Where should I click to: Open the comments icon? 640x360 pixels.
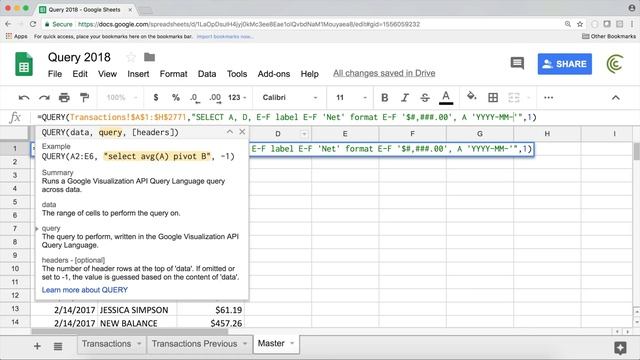(x=517, y=63)
